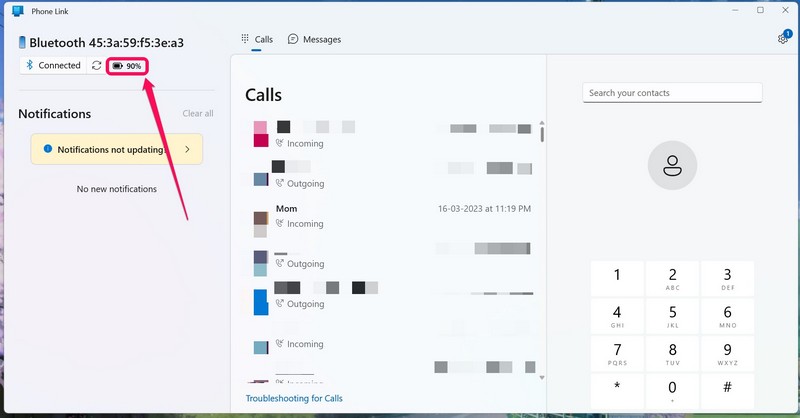Dial digit 8 TUV on keypad
Screen dimensions: 800x418
coord(672,354)
